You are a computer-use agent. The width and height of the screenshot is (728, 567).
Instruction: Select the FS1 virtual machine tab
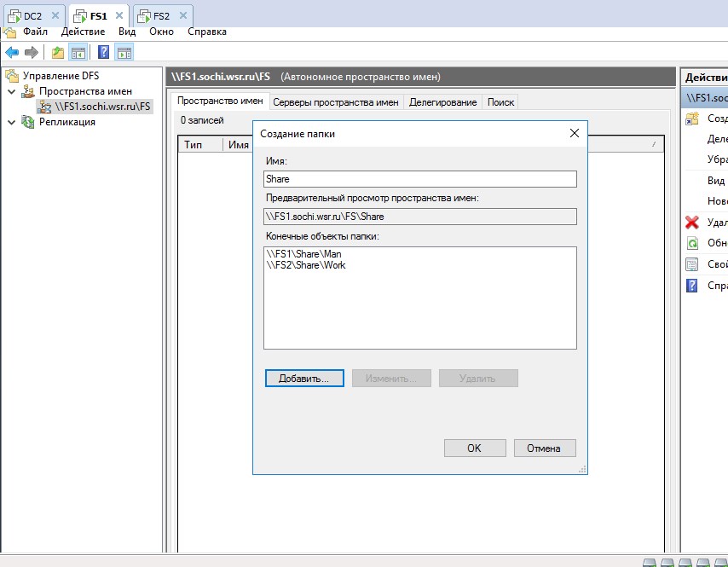[x=99, y=15]
